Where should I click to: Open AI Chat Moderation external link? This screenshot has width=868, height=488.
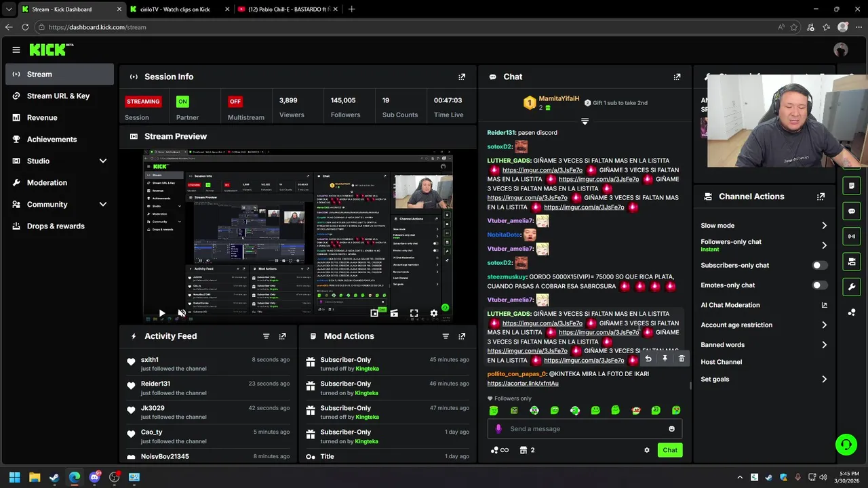824,305
